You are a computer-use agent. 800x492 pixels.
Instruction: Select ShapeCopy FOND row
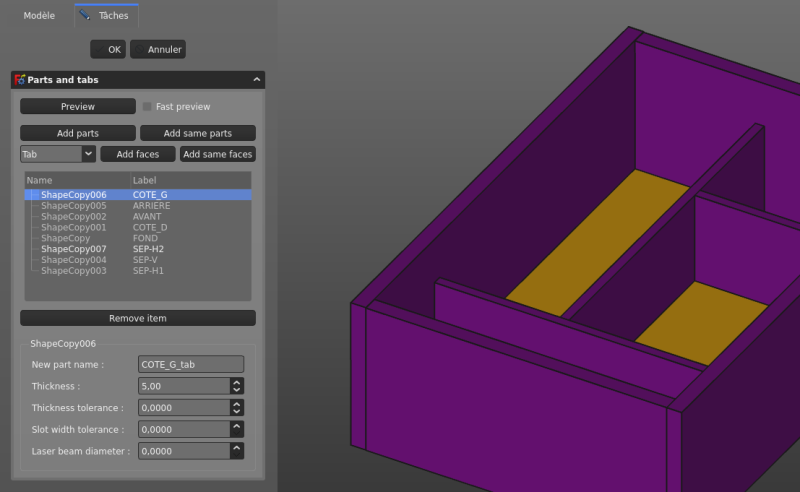(x=138, y=238)
